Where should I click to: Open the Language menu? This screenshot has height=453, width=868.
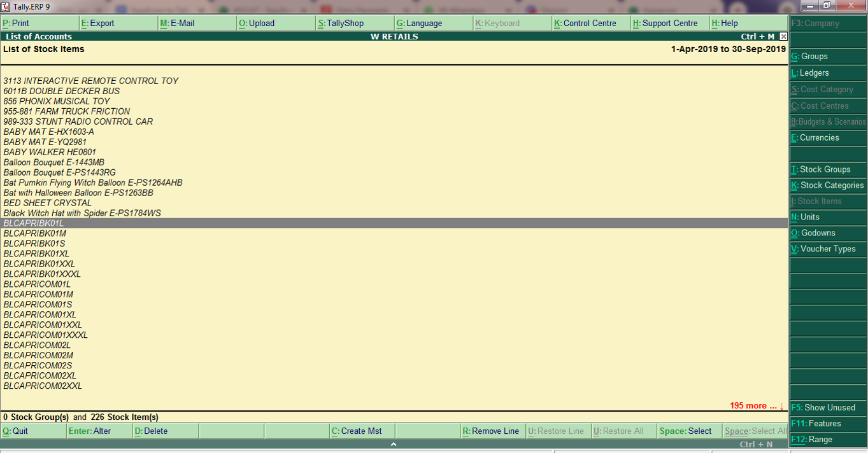434,23
